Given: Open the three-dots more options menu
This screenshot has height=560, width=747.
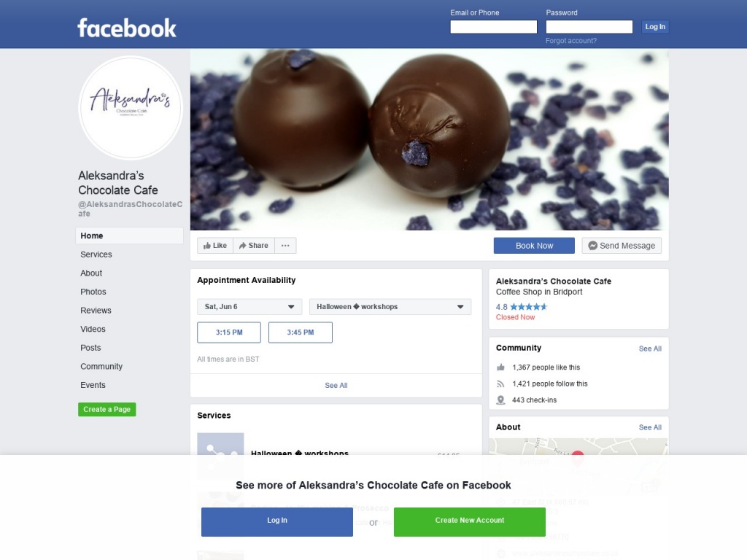Looking at the screenshot, I should tap(285, 245).
